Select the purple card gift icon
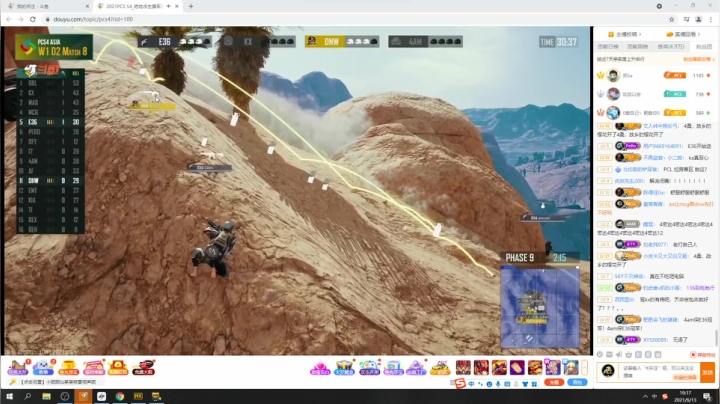This screenshot has height=404, width=720. 517,367
